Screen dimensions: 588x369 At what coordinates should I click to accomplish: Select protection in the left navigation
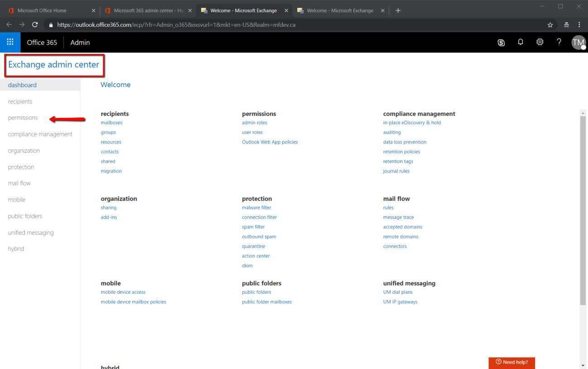point(21,167)
